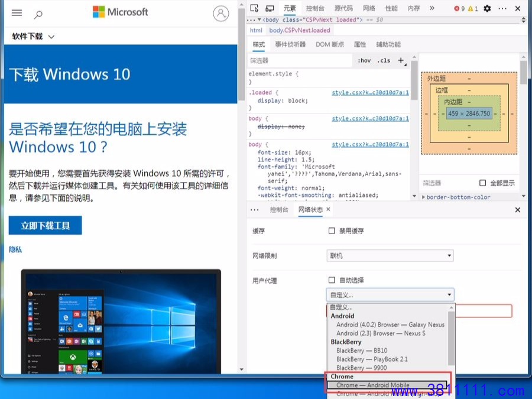The width and height of the screenshot is (532, 399).
Task: Close the bottom drawer panel
Action: coord(518,210)
